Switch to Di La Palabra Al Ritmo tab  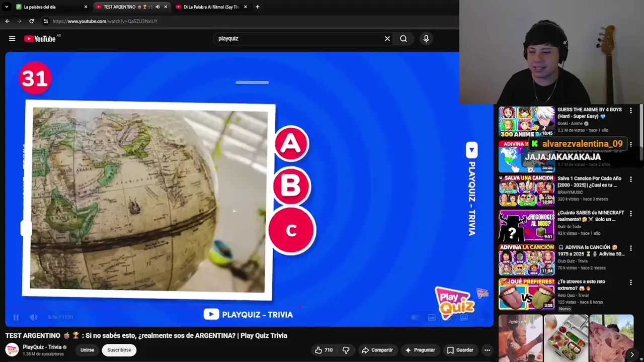click(x=211, y=7)
